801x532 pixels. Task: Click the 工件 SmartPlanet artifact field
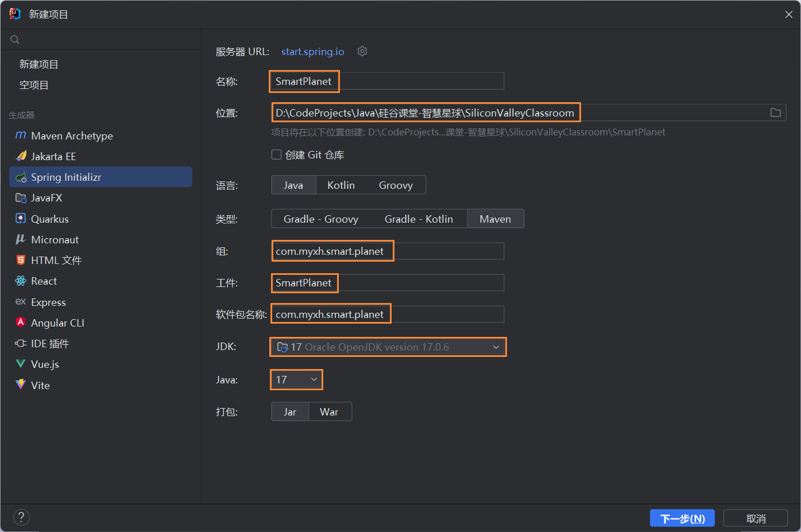tap(388, 282)
